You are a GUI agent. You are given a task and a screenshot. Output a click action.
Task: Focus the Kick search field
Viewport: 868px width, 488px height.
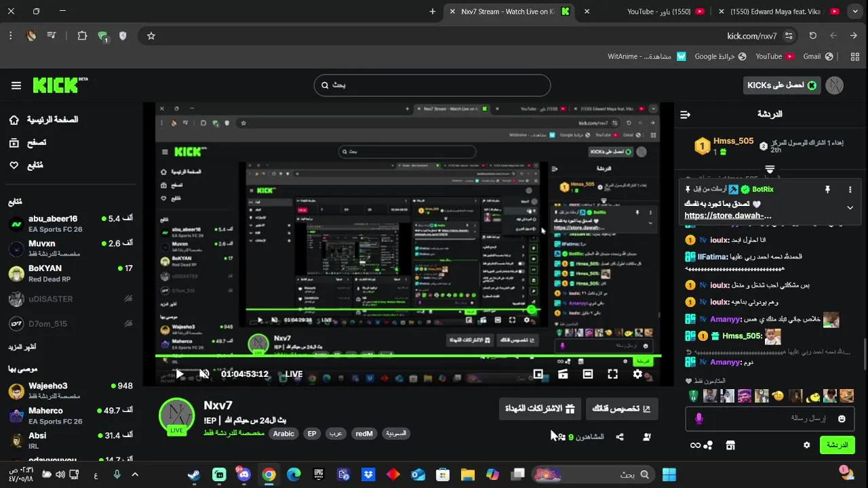[x=432, y=85]
